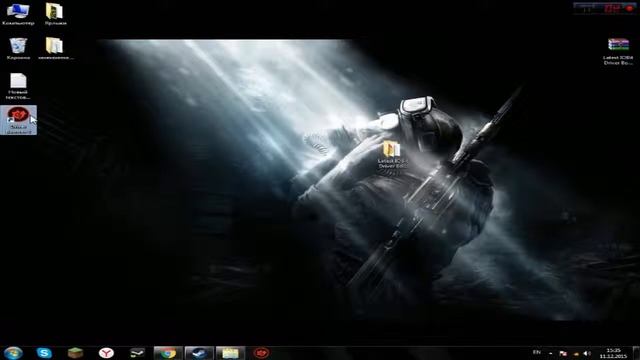
Task: Click the Show Desktop strip
Action: [x=636, y=353]
